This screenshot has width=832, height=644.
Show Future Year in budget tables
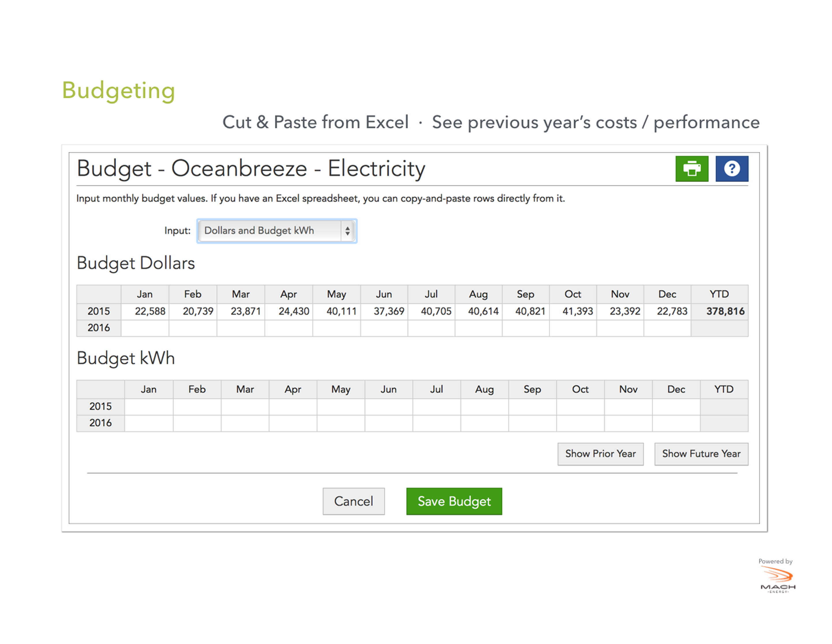click(701, 453)
